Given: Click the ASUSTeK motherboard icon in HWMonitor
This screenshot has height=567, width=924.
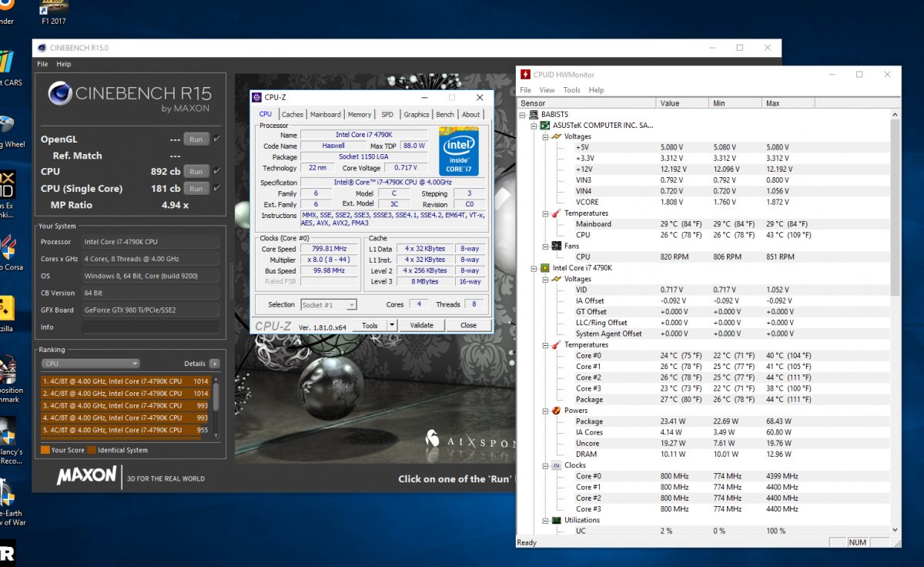Looking at the screenshot, I should tap(544, 125).
